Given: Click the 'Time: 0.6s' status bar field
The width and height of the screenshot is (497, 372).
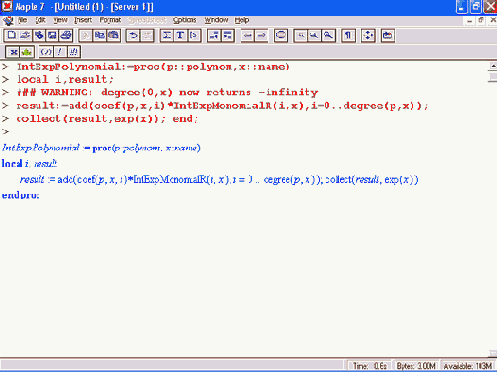Looking at the screenshot, I should [370, 366].
